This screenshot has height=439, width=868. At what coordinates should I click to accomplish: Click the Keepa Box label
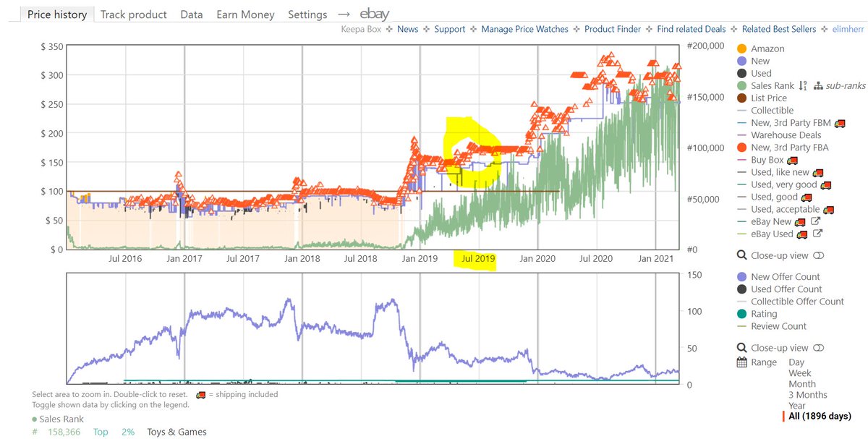[x=361, y=29]
